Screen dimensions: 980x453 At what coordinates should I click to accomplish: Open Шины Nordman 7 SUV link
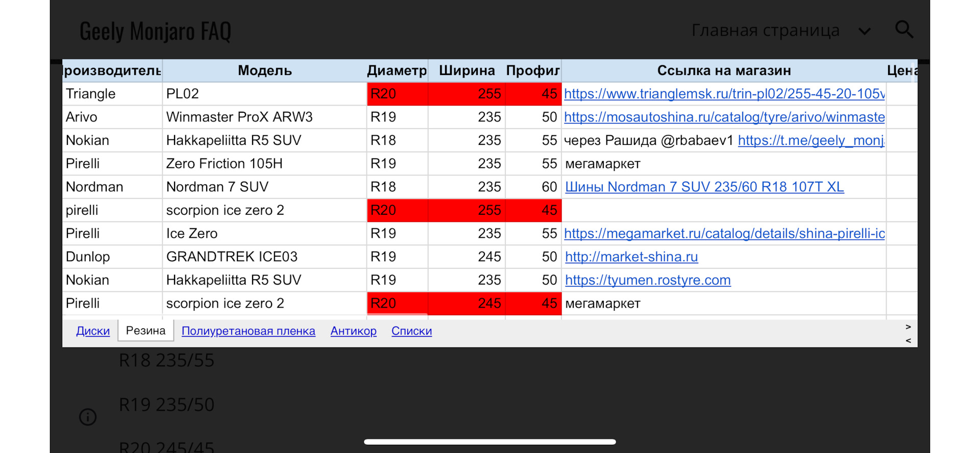click(x=704, y=187)
